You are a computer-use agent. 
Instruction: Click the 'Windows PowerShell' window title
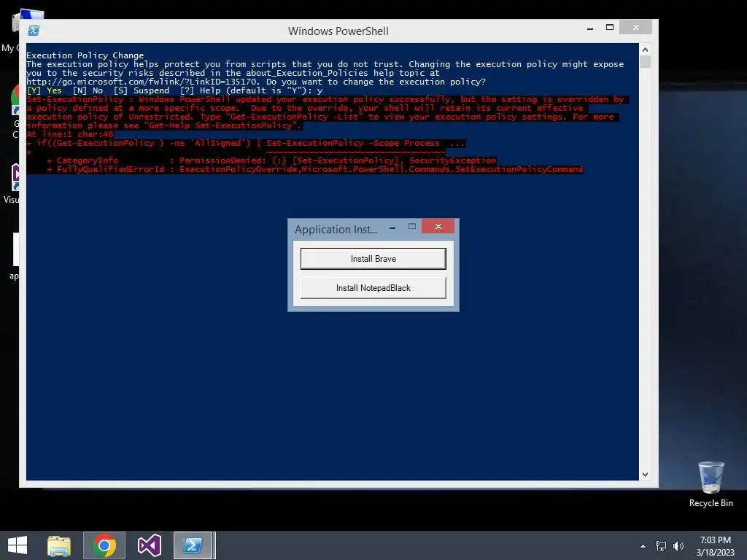coord(338,31)
